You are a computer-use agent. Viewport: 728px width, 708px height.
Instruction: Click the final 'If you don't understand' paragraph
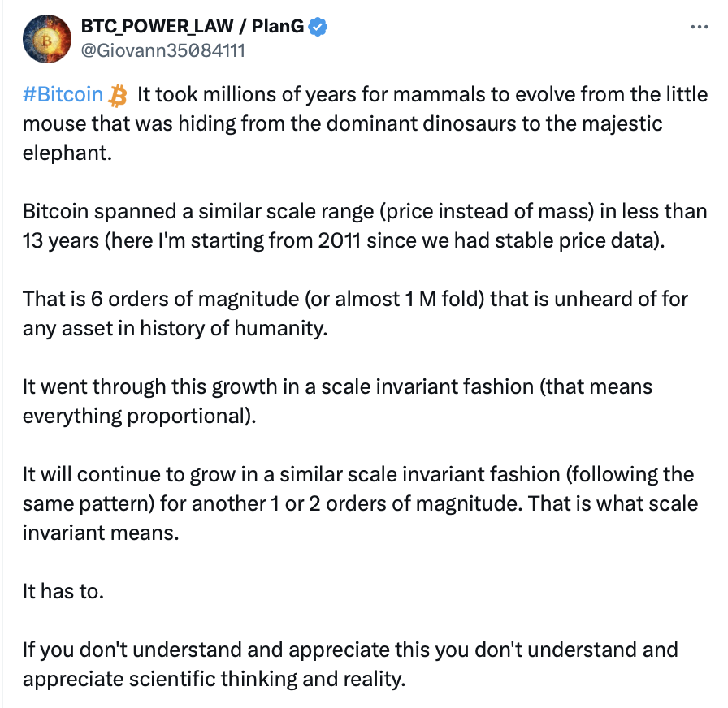point(350,664)
